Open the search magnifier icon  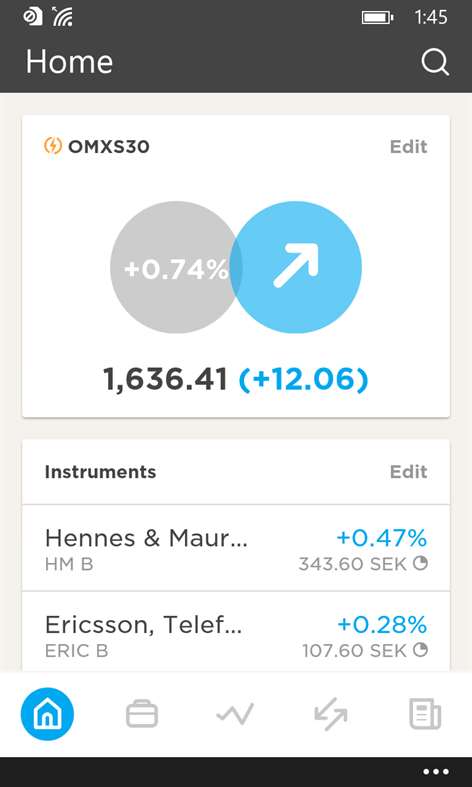435,62
